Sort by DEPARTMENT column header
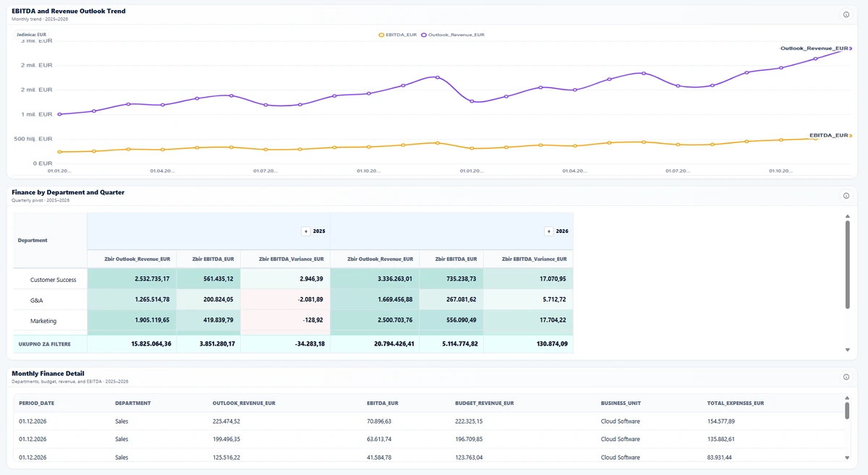This screenshot has width=868, height=475. click(132, 403)
